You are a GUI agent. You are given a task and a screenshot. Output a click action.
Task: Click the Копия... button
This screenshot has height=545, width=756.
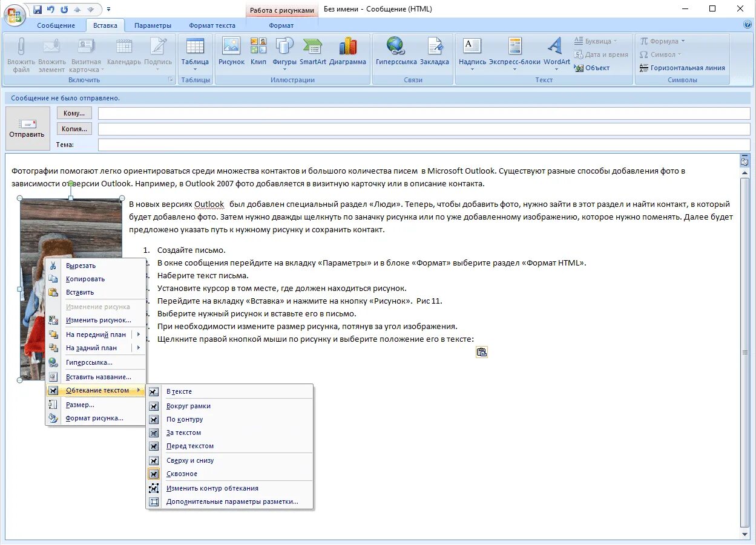pos(74,128)
